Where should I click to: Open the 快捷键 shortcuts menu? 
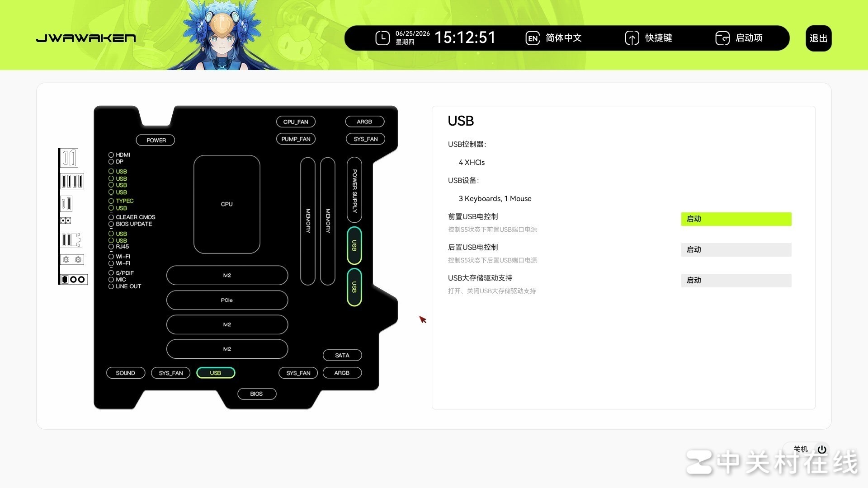click(658, 38)
